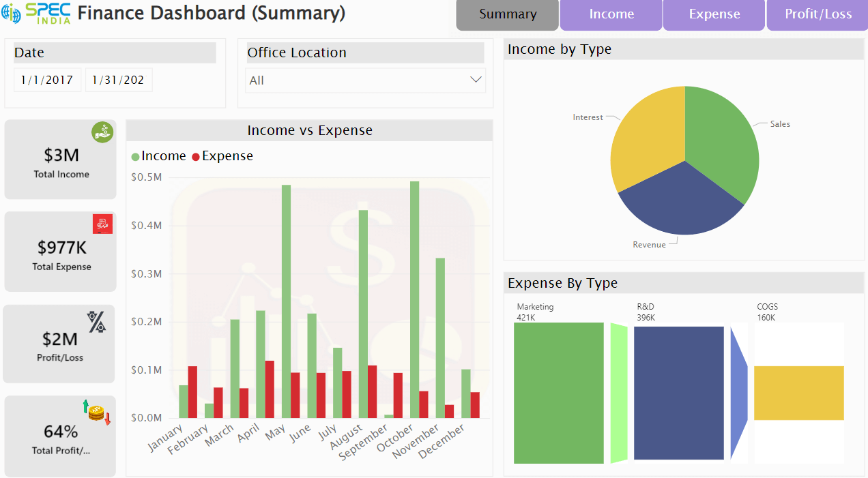Click the red expense icon on the Total Expense card
The image size is (868, 478).
click(x=102, y=224)
